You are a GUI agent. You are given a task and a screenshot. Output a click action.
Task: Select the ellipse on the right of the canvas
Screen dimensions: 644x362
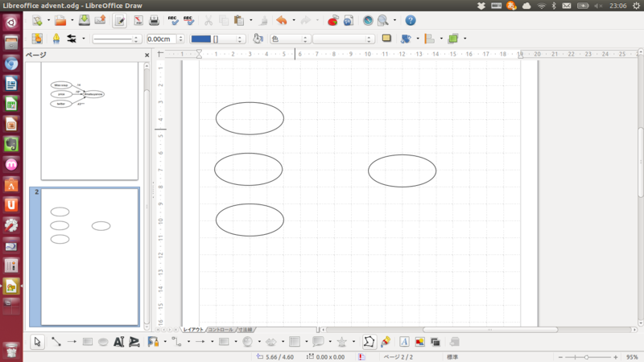(x=402, y=171)
